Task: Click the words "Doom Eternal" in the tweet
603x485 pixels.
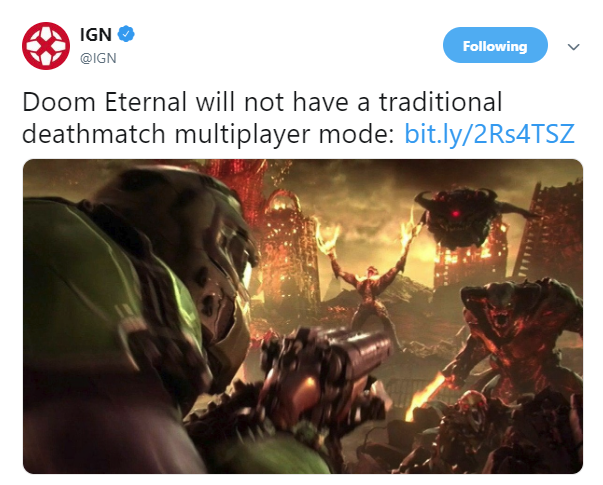Action: pyautogui.click(x=104, y=102)
